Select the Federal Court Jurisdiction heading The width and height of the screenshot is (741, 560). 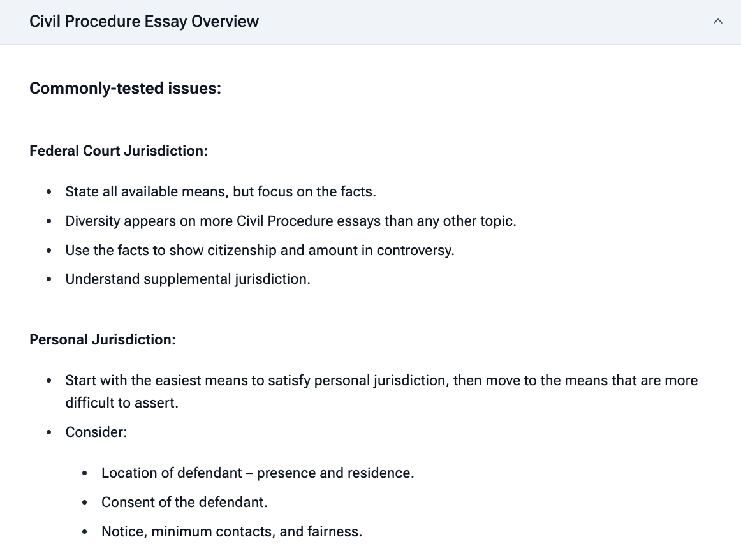[x=119, y=151]
